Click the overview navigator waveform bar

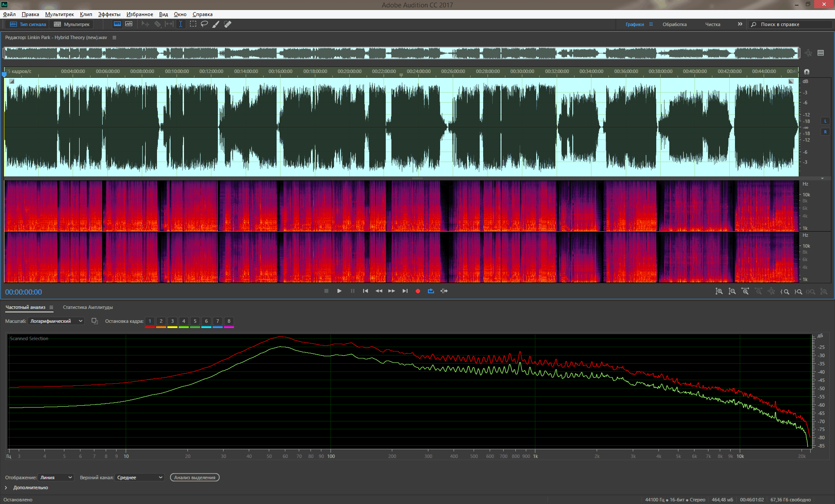[401, 53]
